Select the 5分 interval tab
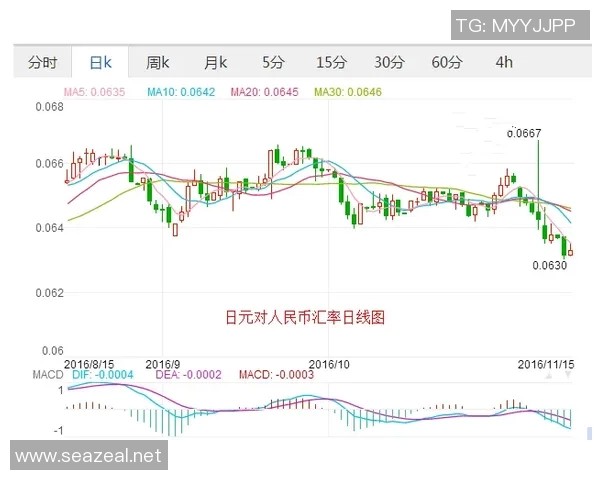 point(273,63)
